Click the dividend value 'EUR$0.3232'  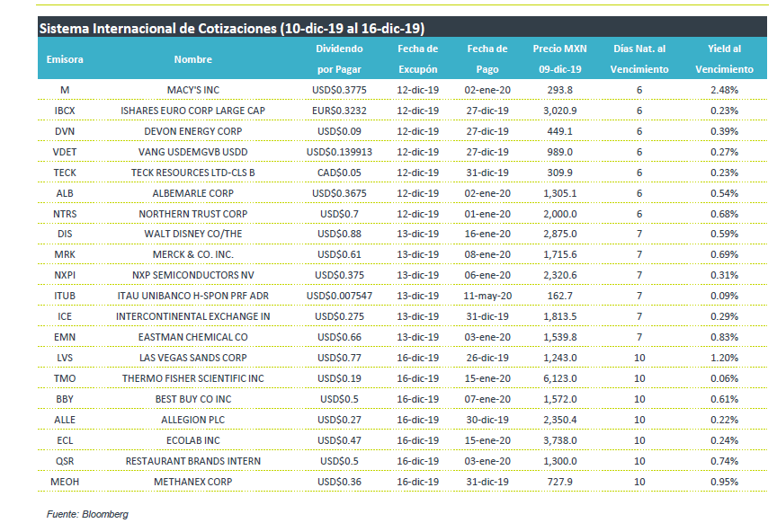click(339, 111)
